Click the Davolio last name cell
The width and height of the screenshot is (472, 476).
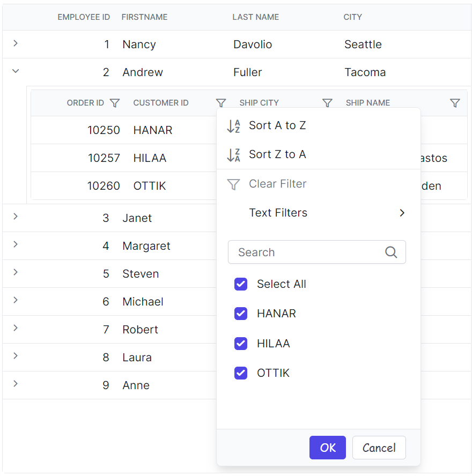253,44
